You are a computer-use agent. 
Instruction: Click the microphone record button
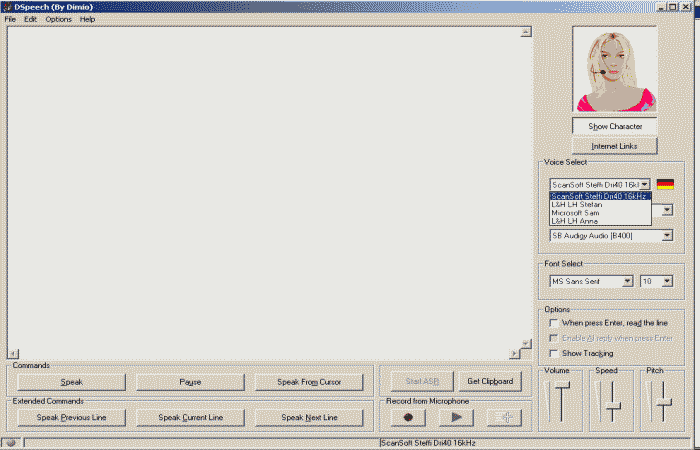pyautogui.click(x=408, y=417)
